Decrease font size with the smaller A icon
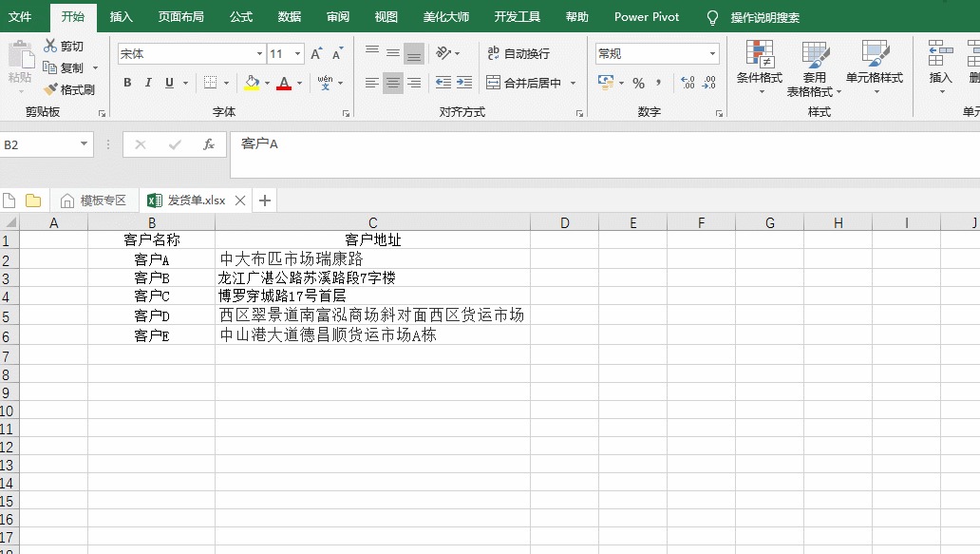Viewport: 980px width, 554px height. point(337,54)
